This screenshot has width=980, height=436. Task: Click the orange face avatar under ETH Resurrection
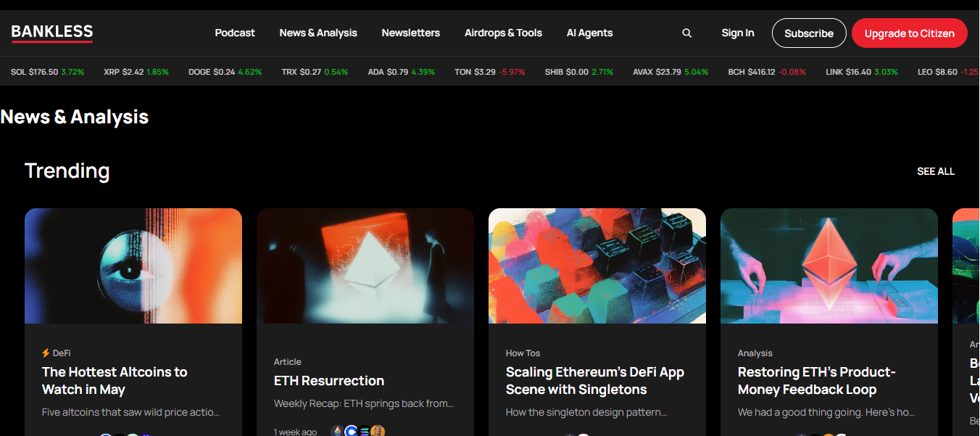click(x=378, y=432)
